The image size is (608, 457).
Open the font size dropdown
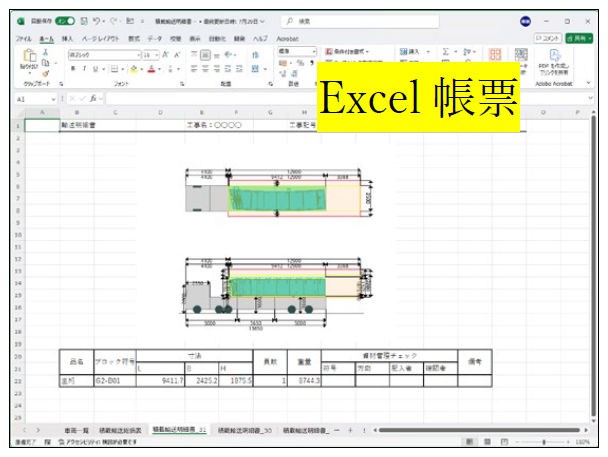pyautogui.click(x=157, y=54)
